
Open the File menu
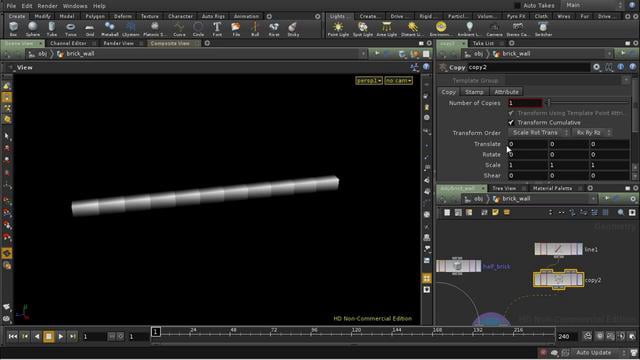click(x=11, y=6)
